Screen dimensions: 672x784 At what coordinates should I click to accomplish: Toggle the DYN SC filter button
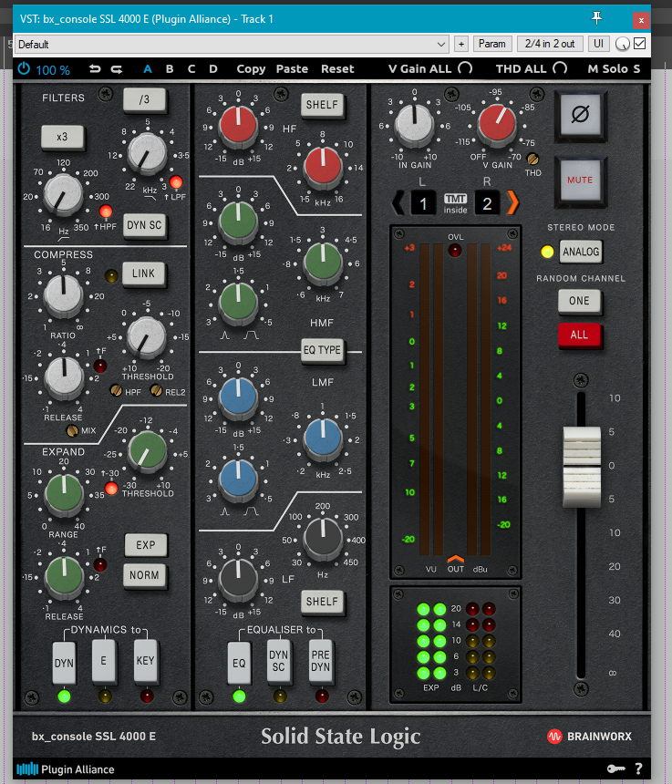pos(144,225)
